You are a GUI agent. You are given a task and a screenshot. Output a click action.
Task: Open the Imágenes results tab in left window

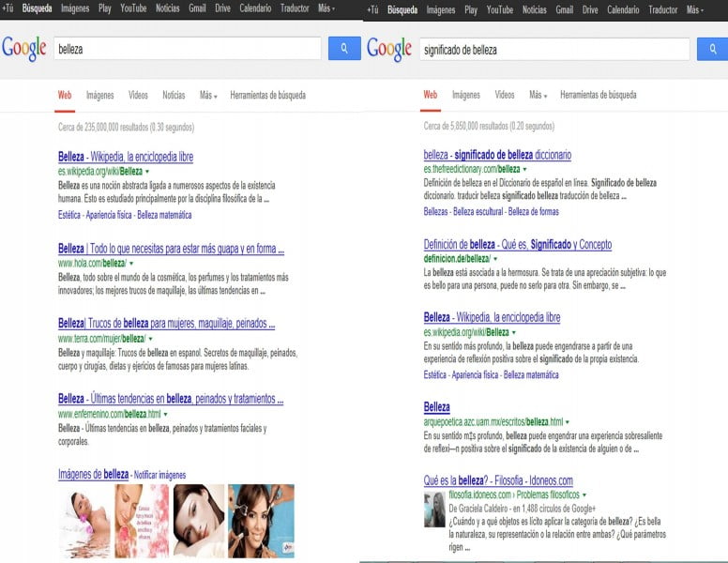click(99, 95)
